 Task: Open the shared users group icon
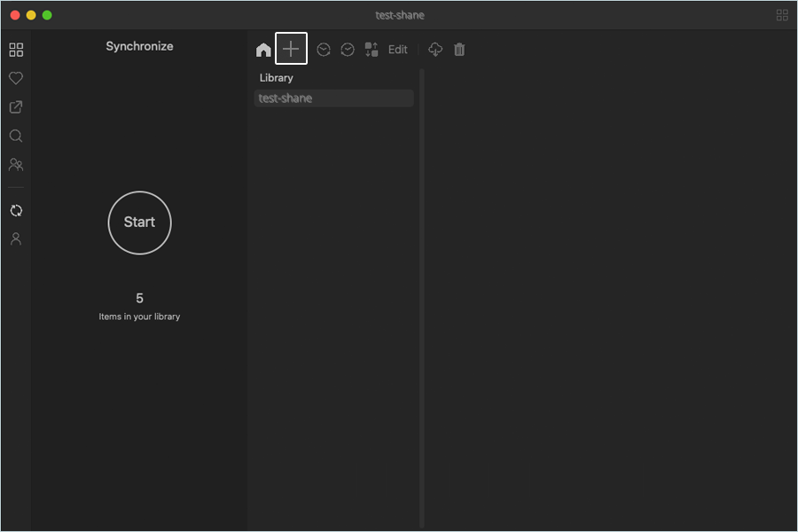click(16, 164)
